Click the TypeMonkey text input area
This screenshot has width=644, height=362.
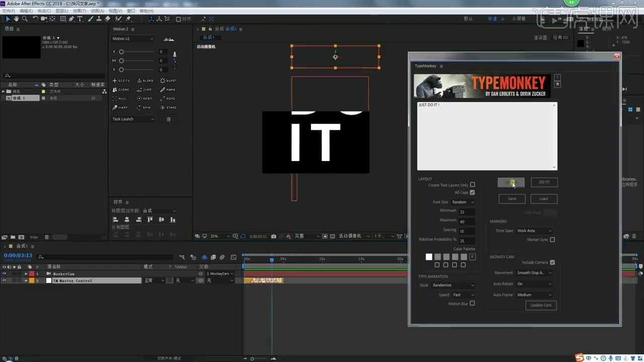(487, 136)
